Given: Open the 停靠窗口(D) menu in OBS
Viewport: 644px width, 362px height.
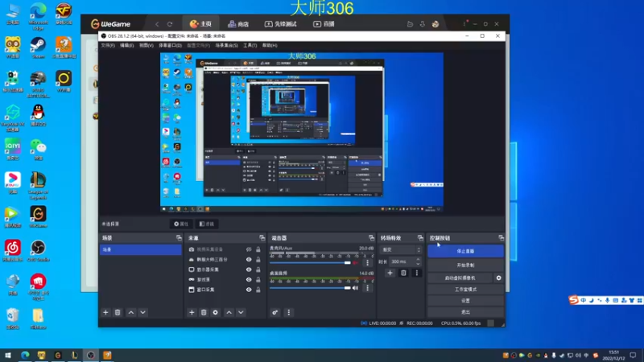Looking at the screenshot, I should click(x=170, y=45).
